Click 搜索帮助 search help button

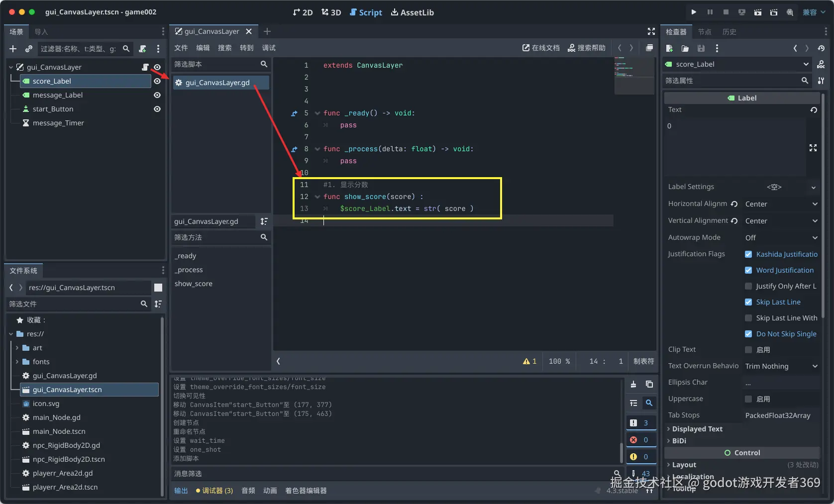click(x=587, y=48)
